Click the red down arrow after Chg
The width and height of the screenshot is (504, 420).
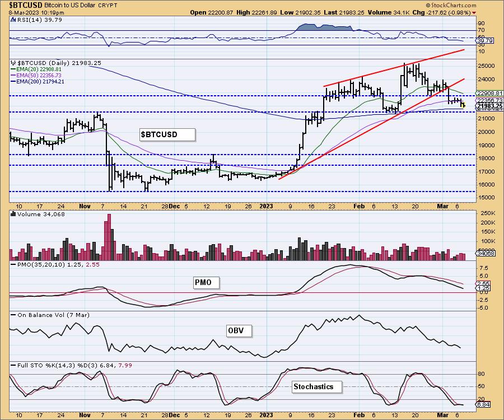474,13
